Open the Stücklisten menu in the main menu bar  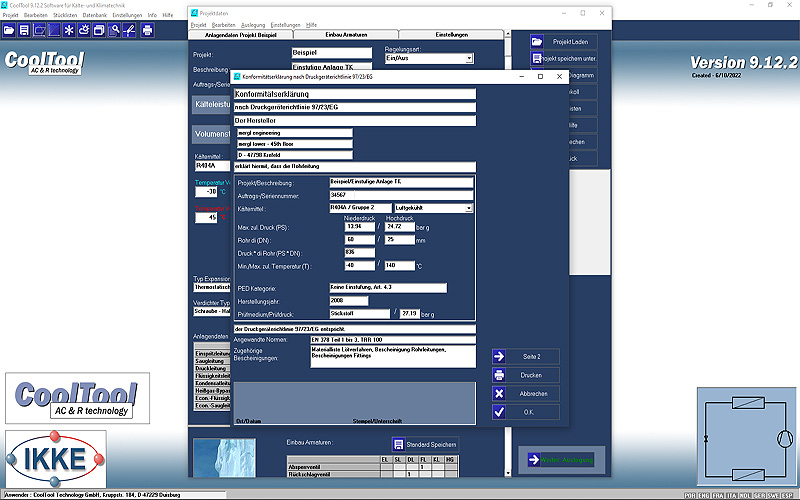coord(65,15)
